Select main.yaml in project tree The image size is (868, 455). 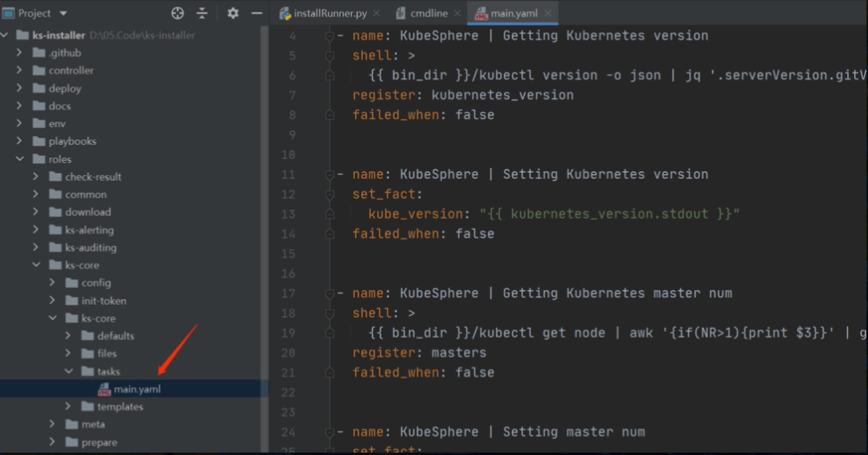click(137, 389)
